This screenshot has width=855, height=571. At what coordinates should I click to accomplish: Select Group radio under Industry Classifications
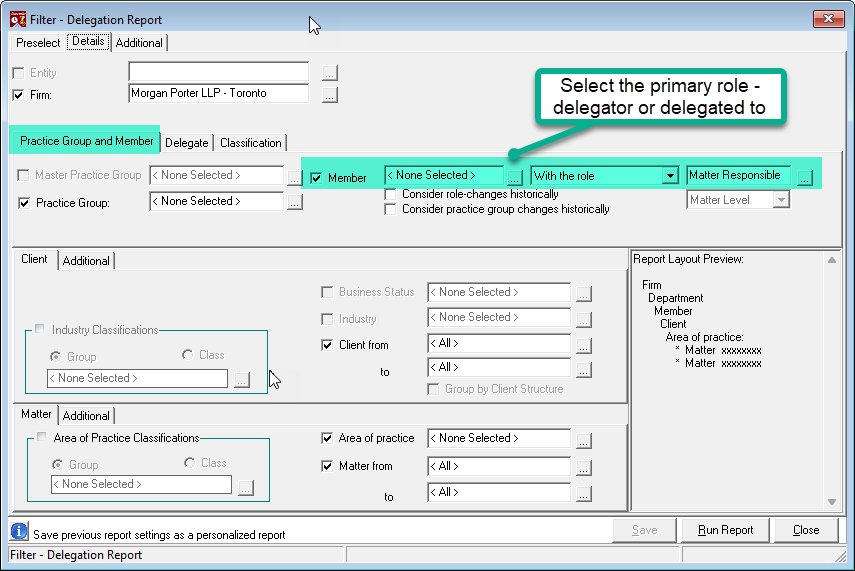56,357
